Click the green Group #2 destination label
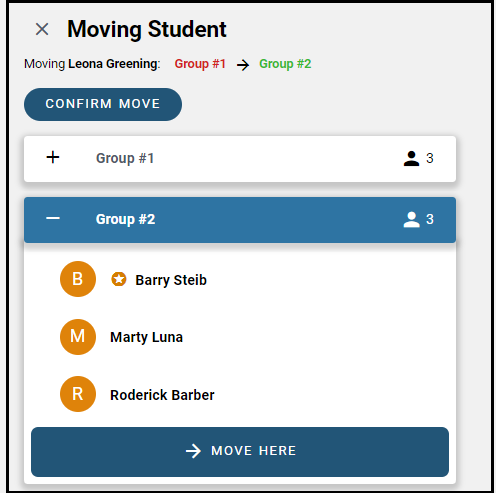This screenshot has height=493, width=496. pos(285,64)
